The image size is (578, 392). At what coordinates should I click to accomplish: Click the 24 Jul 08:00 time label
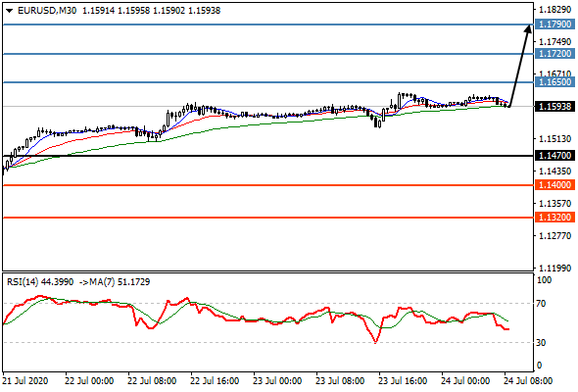(528, 380)
